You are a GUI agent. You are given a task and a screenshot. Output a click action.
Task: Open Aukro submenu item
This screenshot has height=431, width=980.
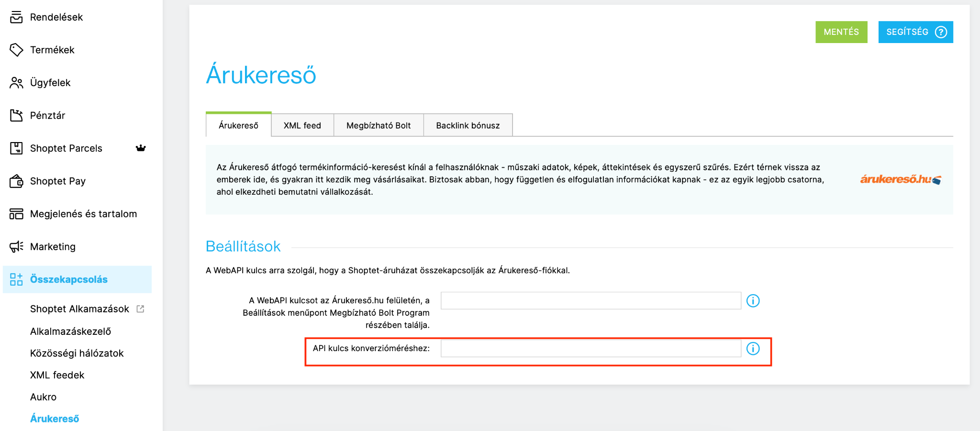pos(43,397)
